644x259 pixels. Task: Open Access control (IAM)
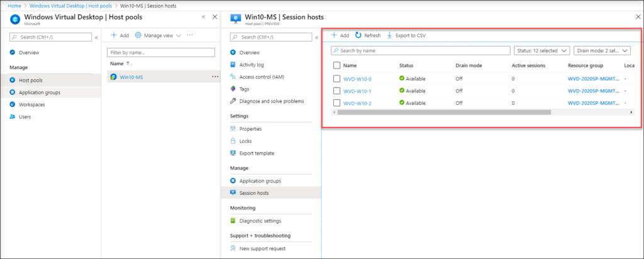pyautogui.click(x=262, y=77)
